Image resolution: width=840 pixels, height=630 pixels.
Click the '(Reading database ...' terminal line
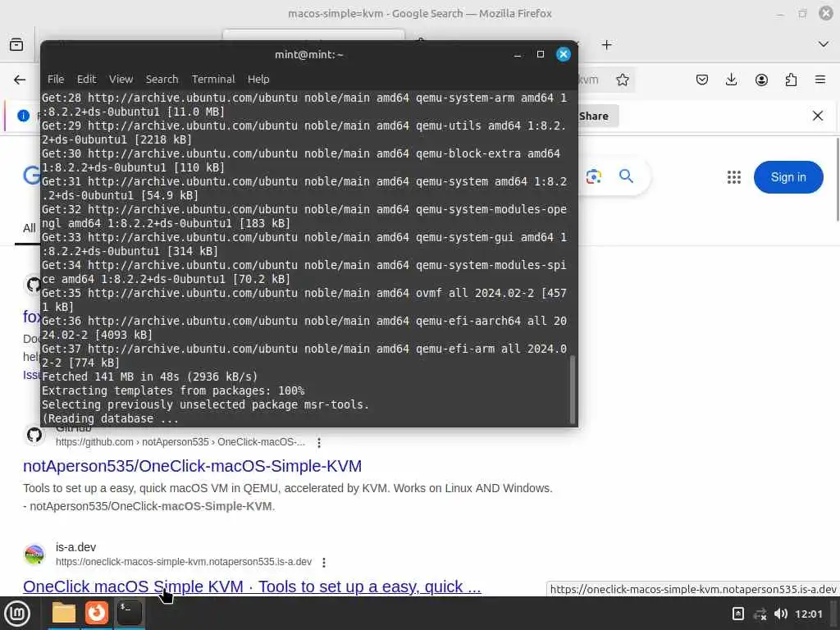tap(110, 418)
